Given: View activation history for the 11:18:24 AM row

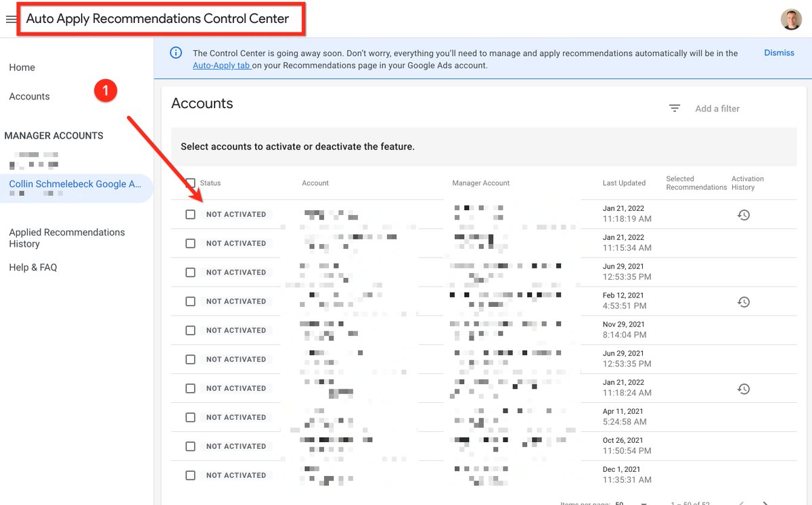Looking at the screenshot, I should click(744, 389).
